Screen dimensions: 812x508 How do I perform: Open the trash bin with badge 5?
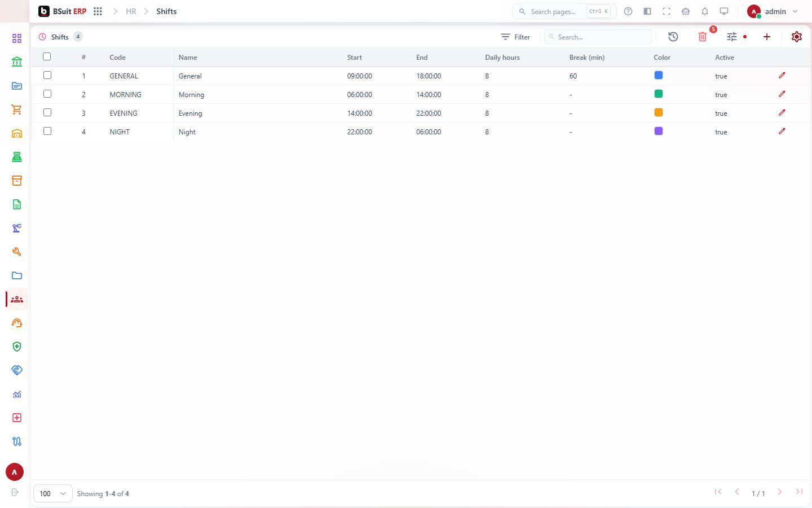click(703, 37)
